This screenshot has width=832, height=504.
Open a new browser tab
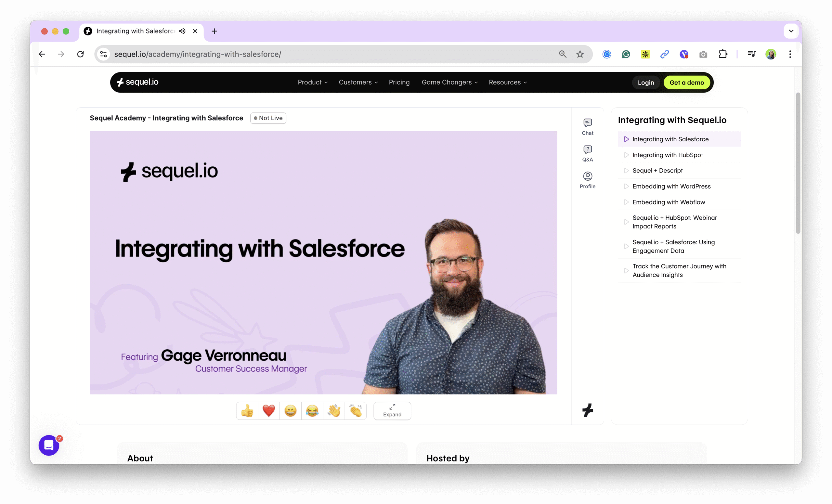pos(214,31)
